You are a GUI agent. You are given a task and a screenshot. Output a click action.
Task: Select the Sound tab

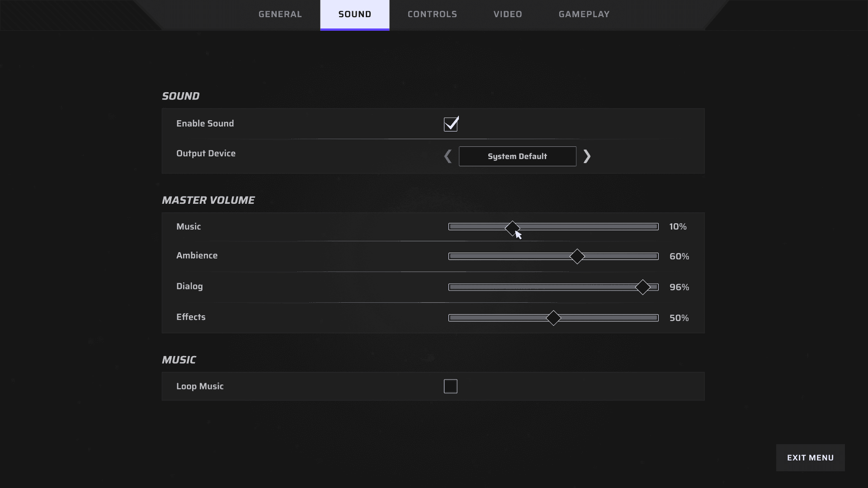[x=354, y=14]
